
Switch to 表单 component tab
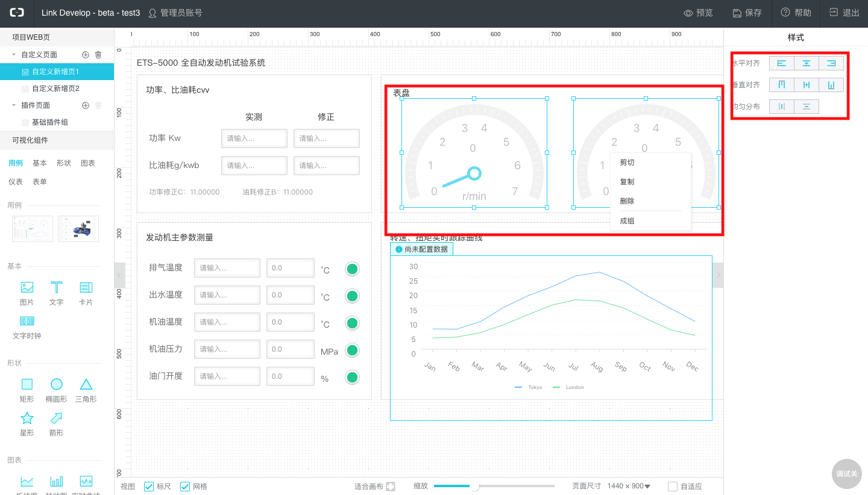coord(40,182)
